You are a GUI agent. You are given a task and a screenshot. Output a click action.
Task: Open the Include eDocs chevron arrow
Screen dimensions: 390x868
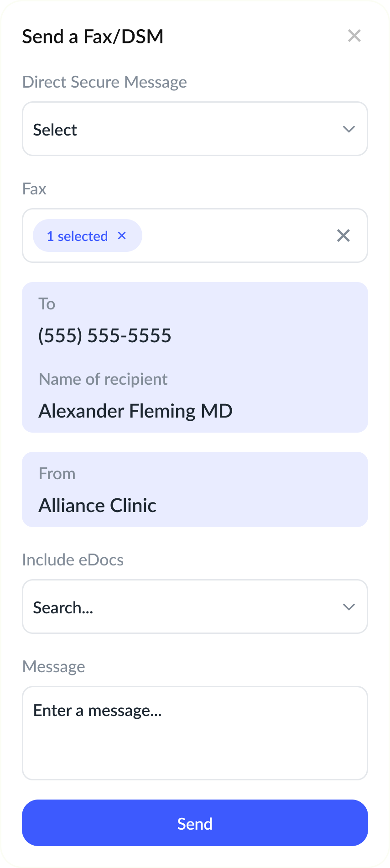point(349,607)
